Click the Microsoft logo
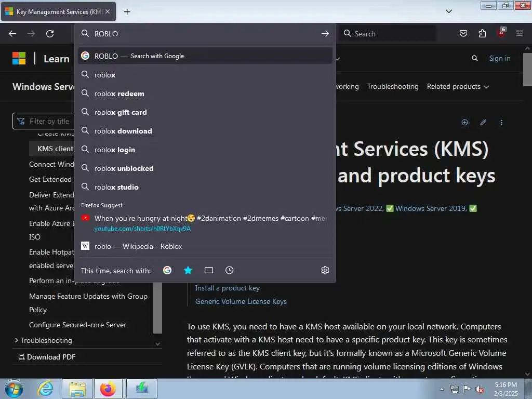Image resolution: width=532 pixels, height=399 pixels. (19, 58)
